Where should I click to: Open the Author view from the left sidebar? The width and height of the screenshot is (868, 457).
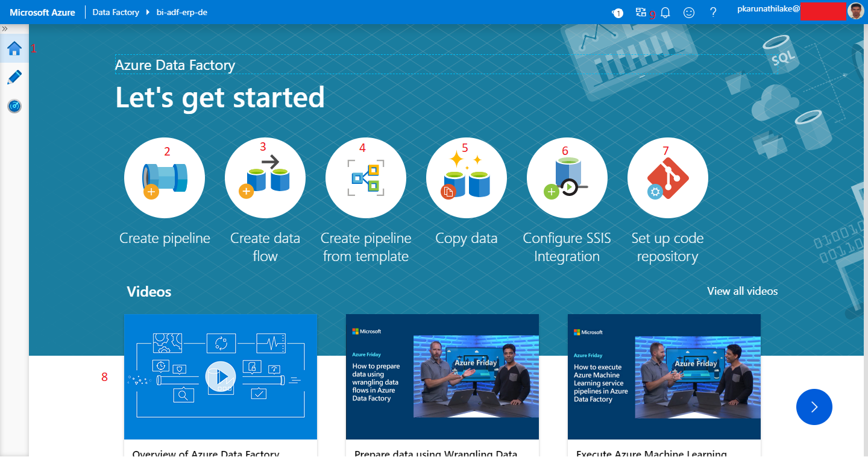[14, 77]
